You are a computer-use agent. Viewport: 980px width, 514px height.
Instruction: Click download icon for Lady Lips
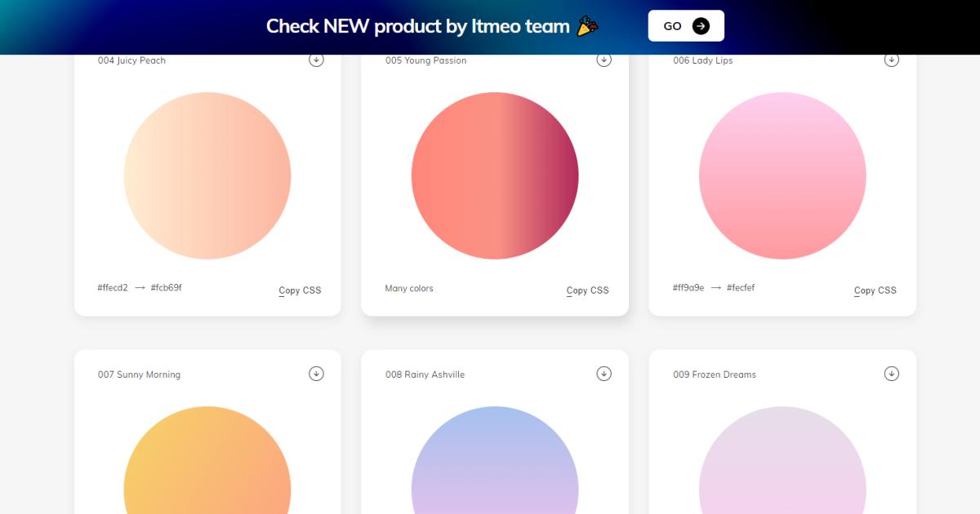[892, 60]
